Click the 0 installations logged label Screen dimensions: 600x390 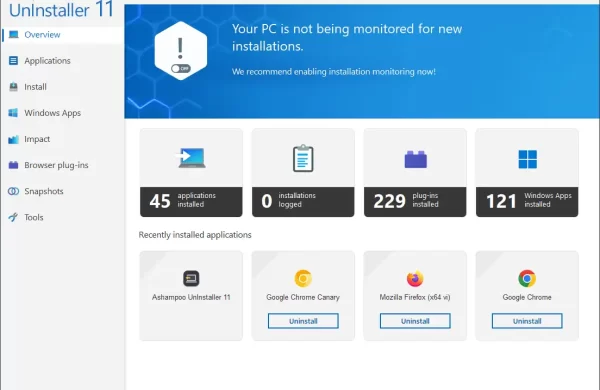303,202
